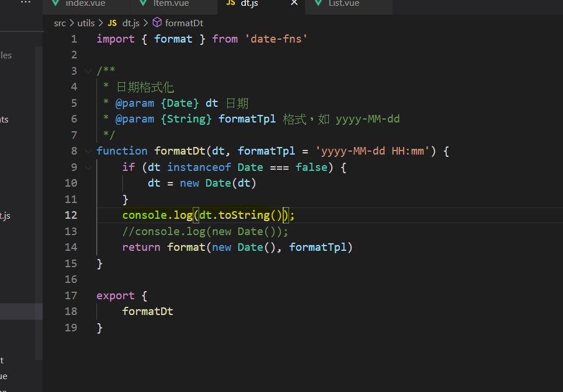Click 'return' keyword on line 14
The height and width of the screenshot is (392, 563).
(x=141, y=247)
